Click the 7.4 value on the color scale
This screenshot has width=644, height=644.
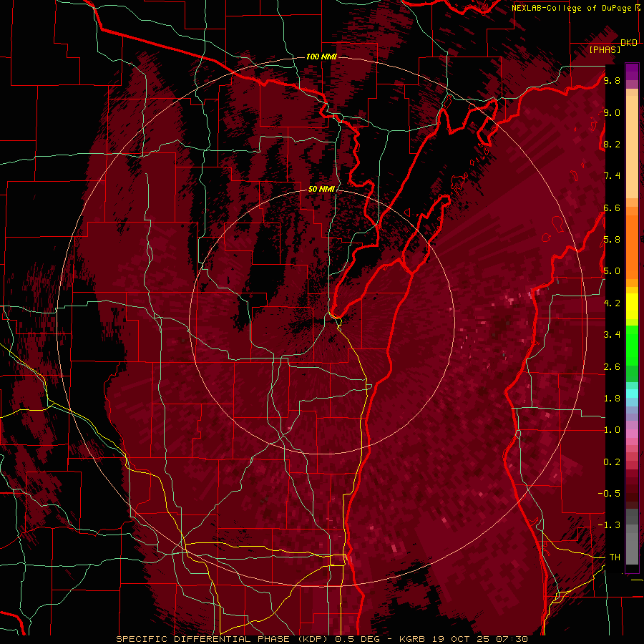612,176
